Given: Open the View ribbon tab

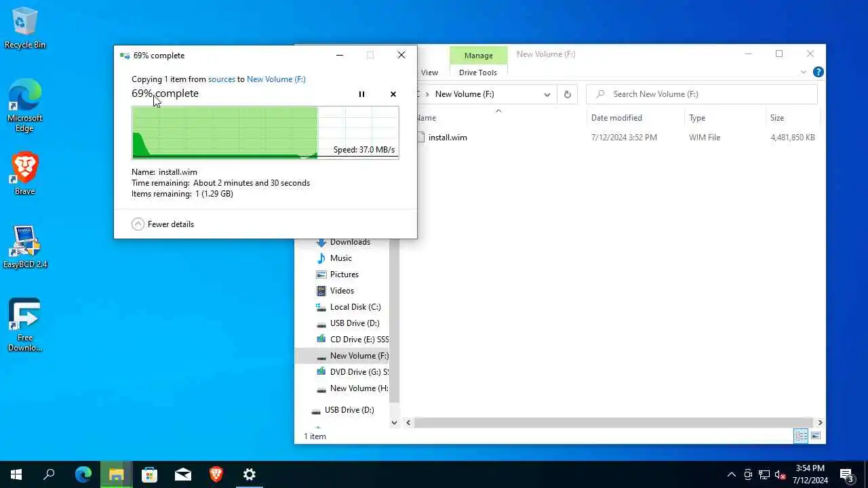Looking at the screenshot, I should [x=429, y=73].
